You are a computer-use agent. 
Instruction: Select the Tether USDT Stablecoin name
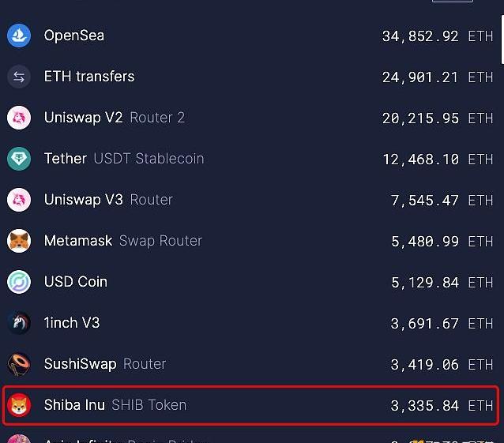[x=124, y=159]
